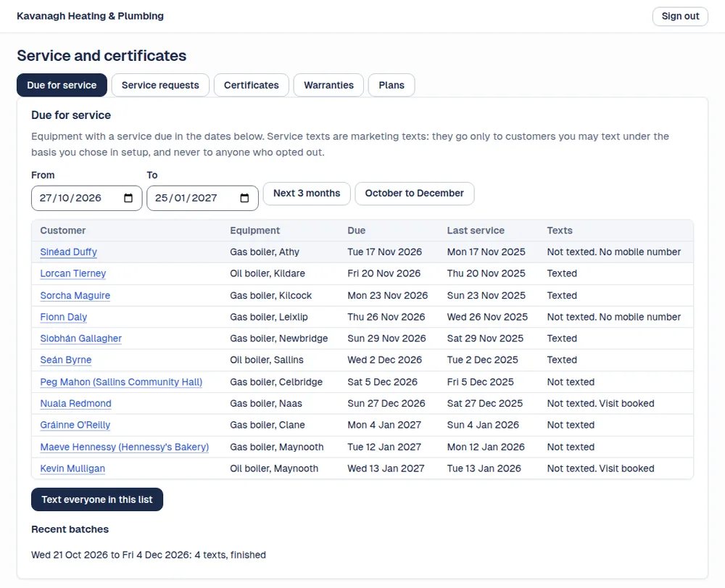Show the Plans tab
725x588 pixels.
pyautogui.click(x=391, y=85)
